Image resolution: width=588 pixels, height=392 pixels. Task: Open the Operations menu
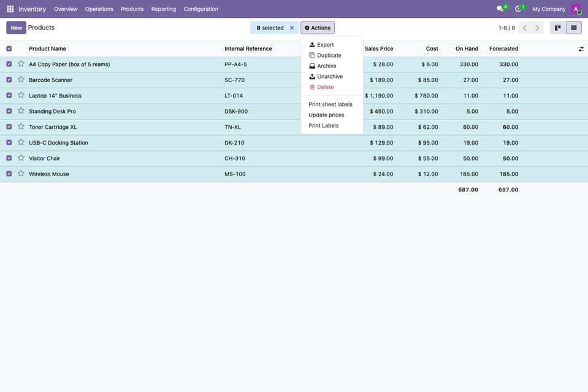point(99,9)
